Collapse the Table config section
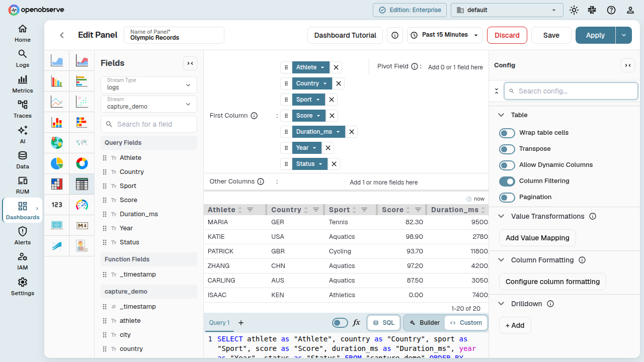 tap(501, 115)
